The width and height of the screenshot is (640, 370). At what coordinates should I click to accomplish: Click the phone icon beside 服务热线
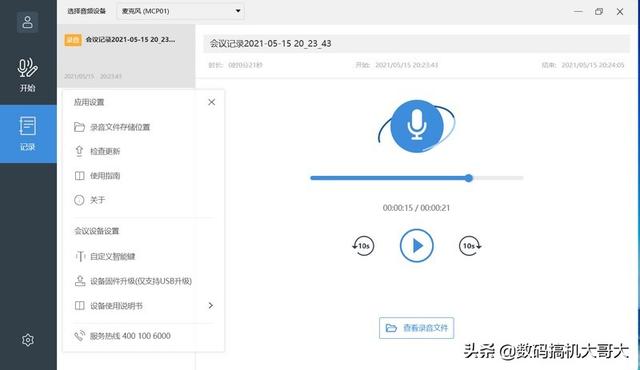pyautogui.click(x=79, y=336)
